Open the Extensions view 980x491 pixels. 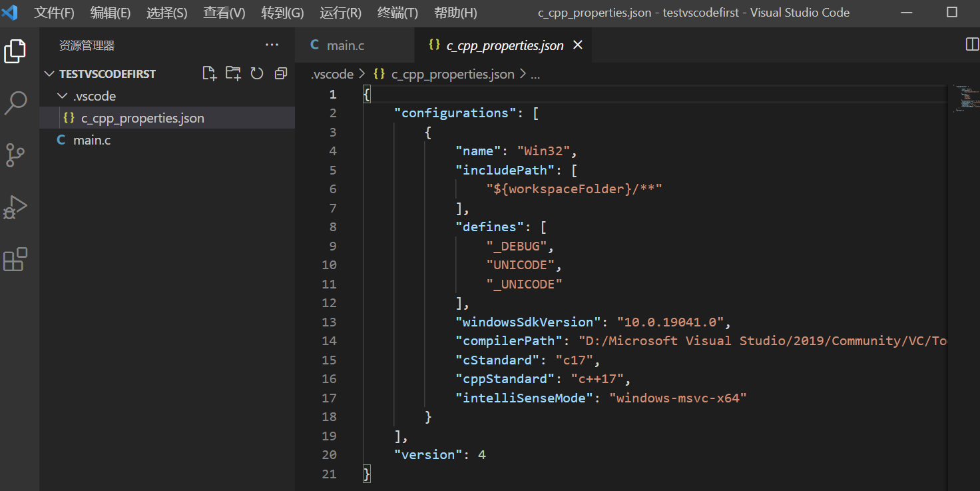pos(15,259)
